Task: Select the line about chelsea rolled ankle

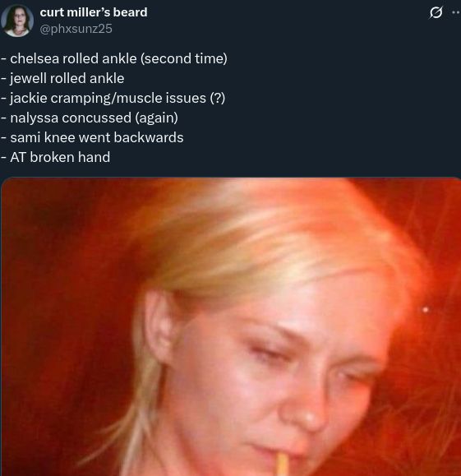Action: click(114, 58)
